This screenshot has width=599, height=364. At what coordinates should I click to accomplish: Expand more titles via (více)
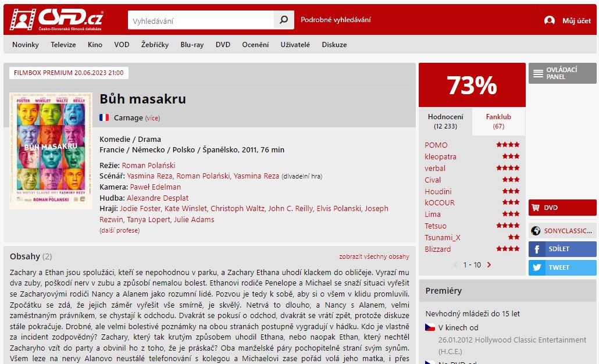(152, 119)
